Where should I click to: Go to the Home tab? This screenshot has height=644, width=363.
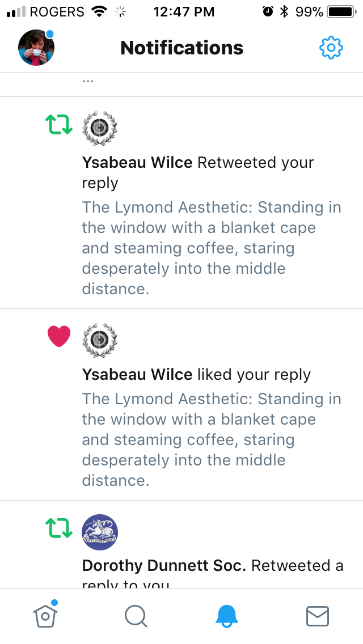pos(45,616)
